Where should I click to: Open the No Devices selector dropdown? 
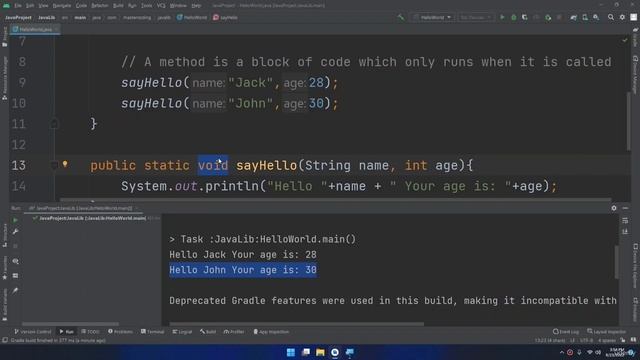pyautogui.click(x=476, y=18)
